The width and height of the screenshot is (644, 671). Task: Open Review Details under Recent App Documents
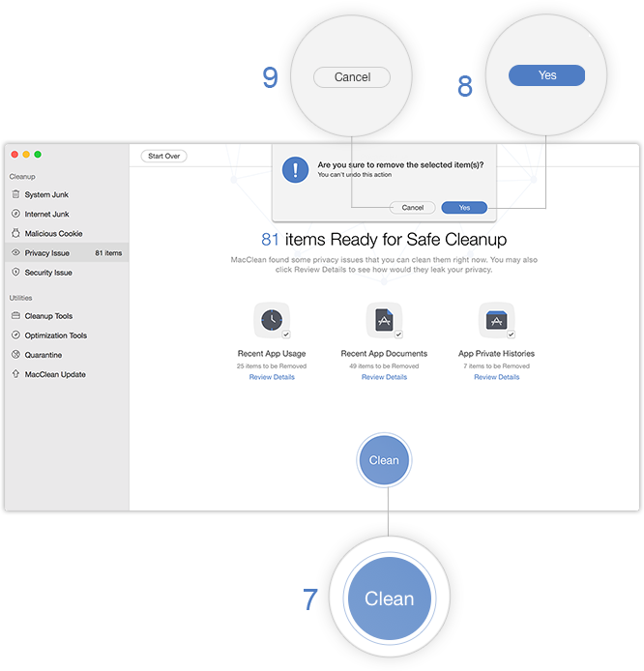384,377
